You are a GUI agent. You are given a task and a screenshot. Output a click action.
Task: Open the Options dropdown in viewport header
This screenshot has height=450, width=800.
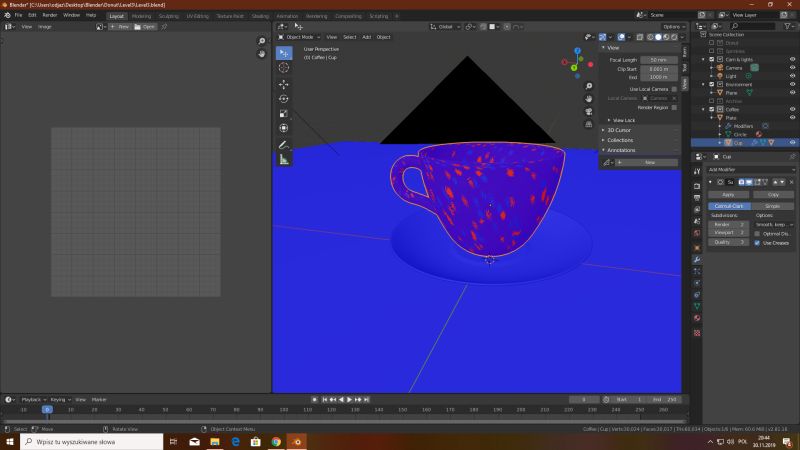click(x=673, y=27)
